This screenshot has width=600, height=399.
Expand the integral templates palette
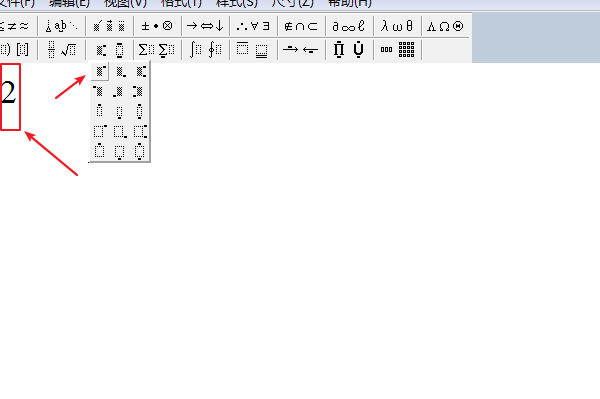coord(205,50)
